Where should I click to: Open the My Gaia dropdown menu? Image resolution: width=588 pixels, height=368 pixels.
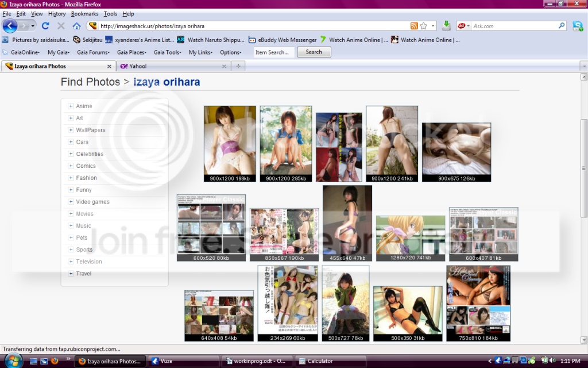(59, 52)
